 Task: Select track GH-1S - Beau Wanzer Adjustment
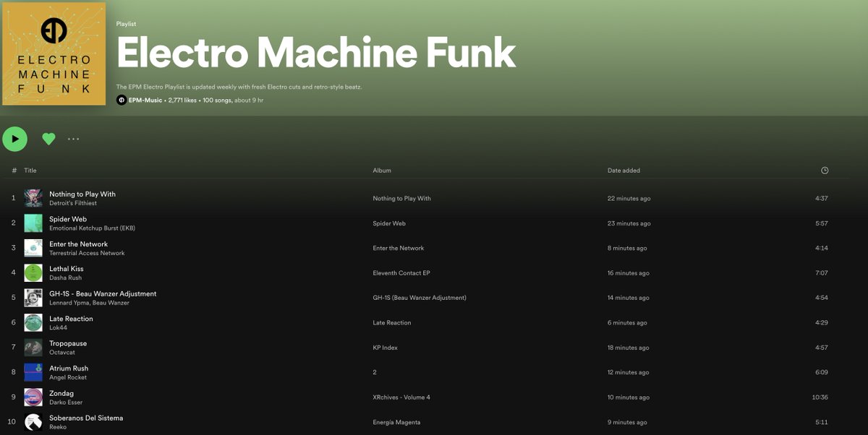click(103, 294)
